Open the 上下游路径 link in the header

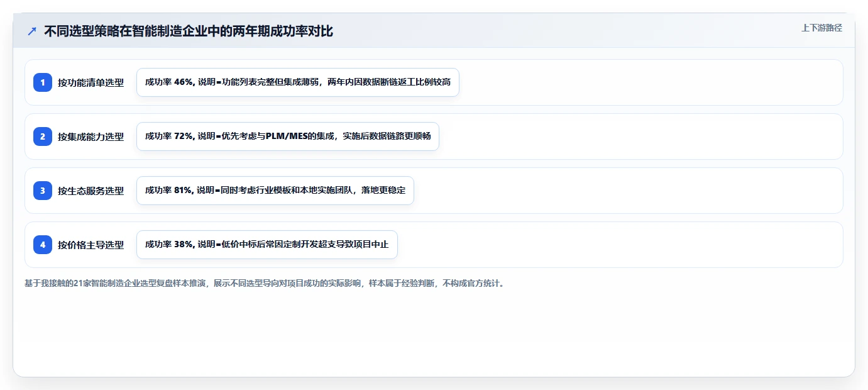coord(821,28)
